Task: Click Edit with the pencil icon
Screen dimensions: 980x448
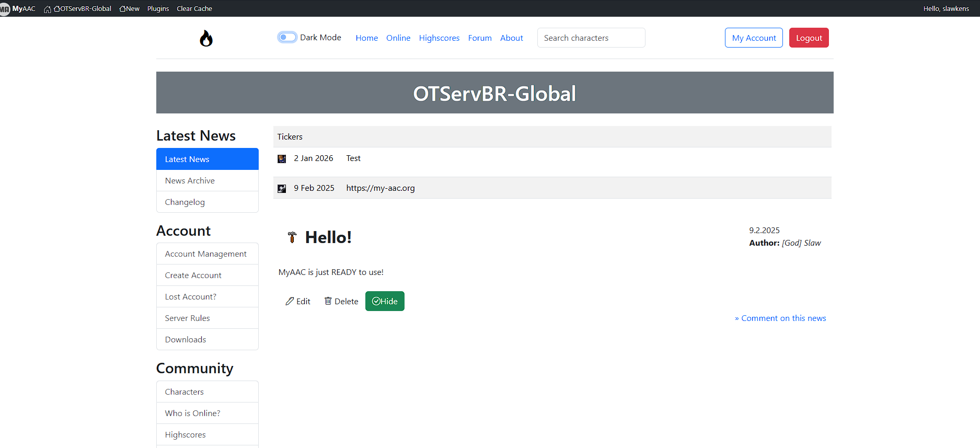Action: (298, 302)
